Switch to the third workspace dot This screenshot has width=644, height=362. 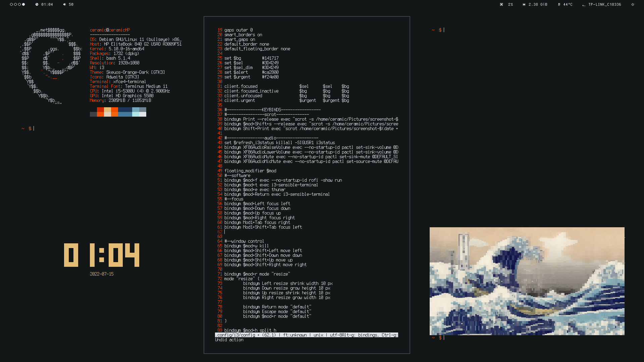pos(19,4)
